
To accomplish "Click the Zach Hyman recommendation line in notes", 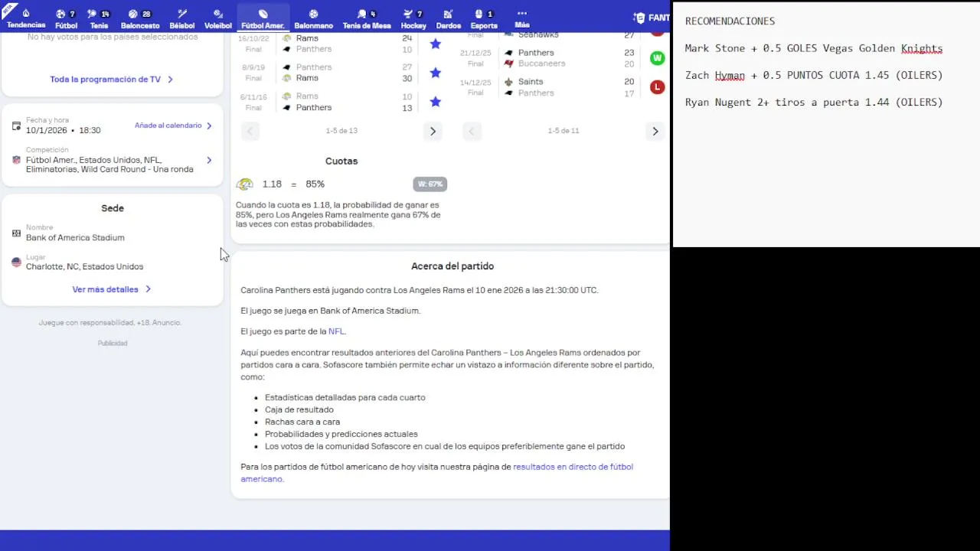I will point(814,75).
